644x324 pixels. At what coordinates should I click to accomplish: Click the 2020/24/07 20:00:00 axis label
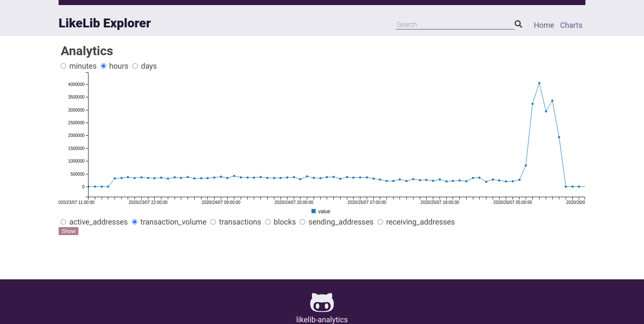(294, 202)
